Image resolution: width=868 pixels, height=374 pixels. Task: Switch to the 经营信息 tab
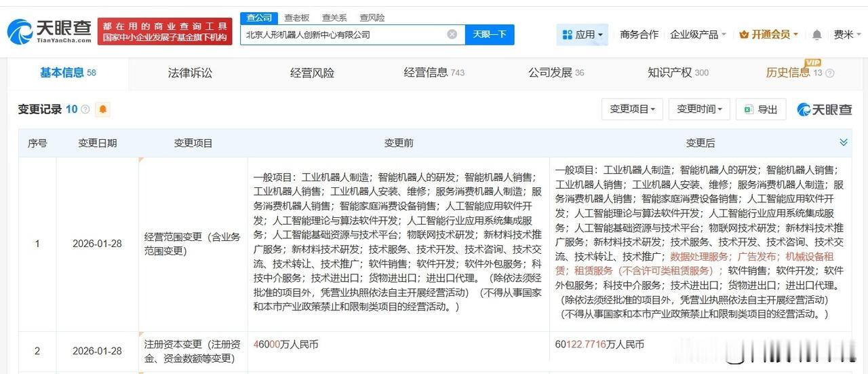pos(434,73)
